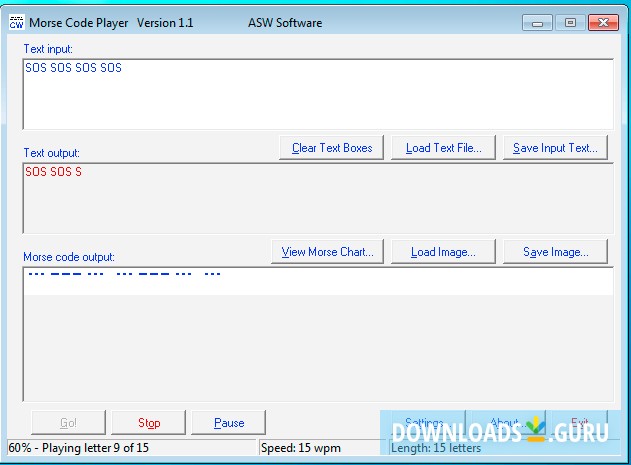This screenshot has width=631, height=465.
Task: Click the 'Text output:' label
Action: pyautogui.click(x=52, y=153)
